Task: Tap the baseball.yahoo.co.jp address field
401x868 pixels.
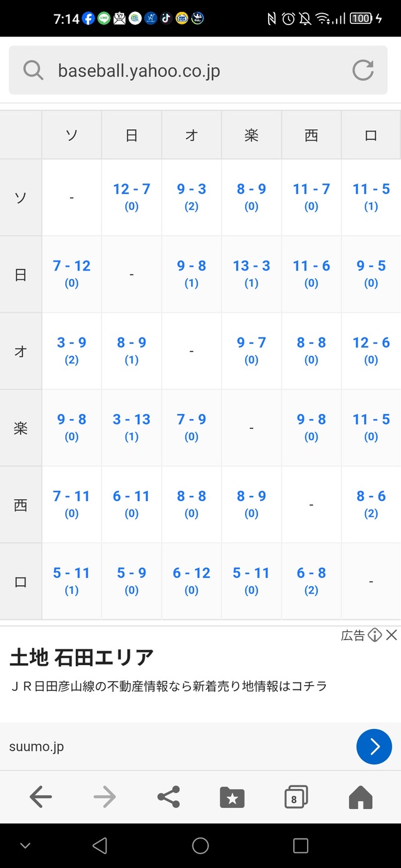Action: coord(198,70)
